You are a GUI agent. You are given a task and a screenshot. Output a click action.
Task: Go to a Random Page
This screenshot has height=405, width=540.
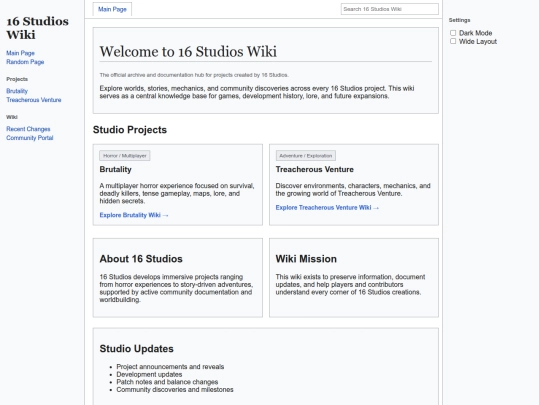(x=25, y=62)
